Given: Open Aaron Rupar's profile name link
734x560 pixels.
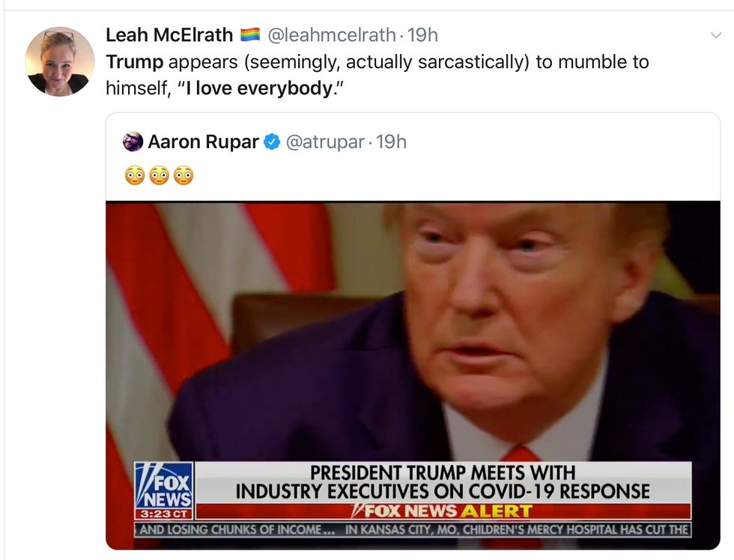Looking at the screenshot, I should pos(203,141).
